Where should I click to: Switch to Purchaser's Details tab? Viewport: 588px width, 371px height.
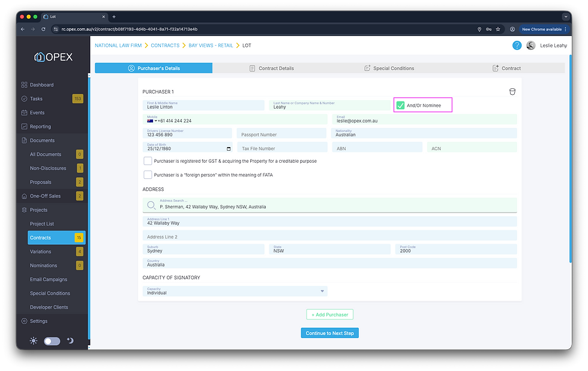tap(154, 68)
